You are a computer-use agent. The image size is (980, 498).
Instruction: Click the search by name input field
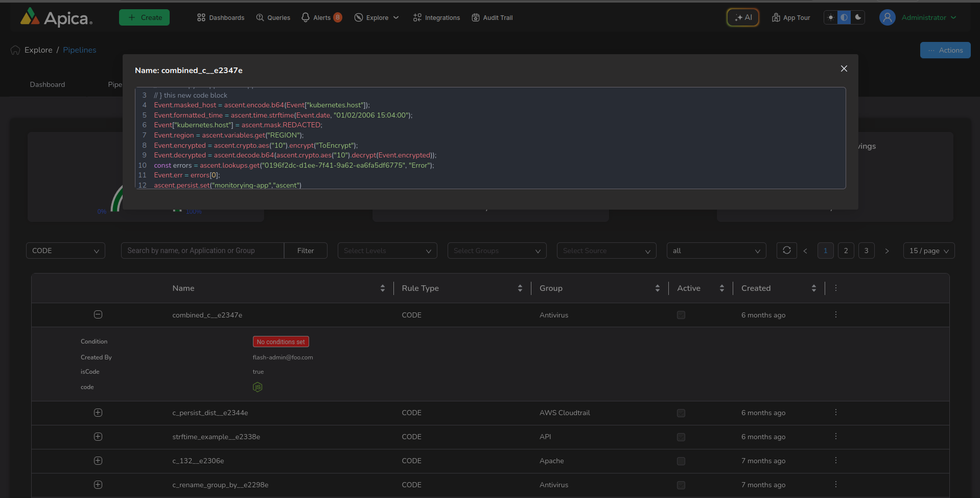pyautogui.click(x=202, y=251)
